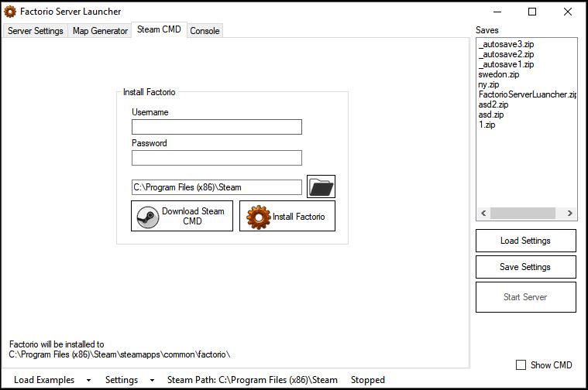
Task: Focus the Username input field
Action: pos(217,127)
